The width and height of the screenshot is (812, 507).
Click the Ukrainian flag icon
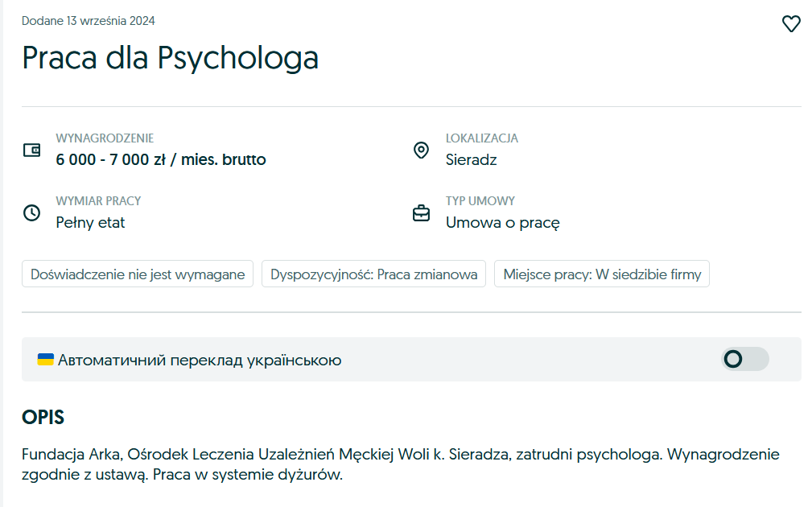pos(46,359)
